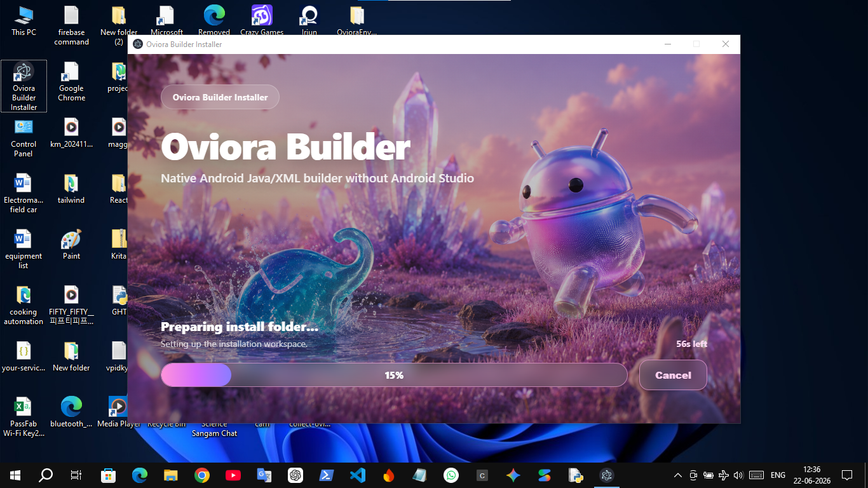Open the Windows Start menu
This screenshot has width=868, height=488.
[15, 475]
